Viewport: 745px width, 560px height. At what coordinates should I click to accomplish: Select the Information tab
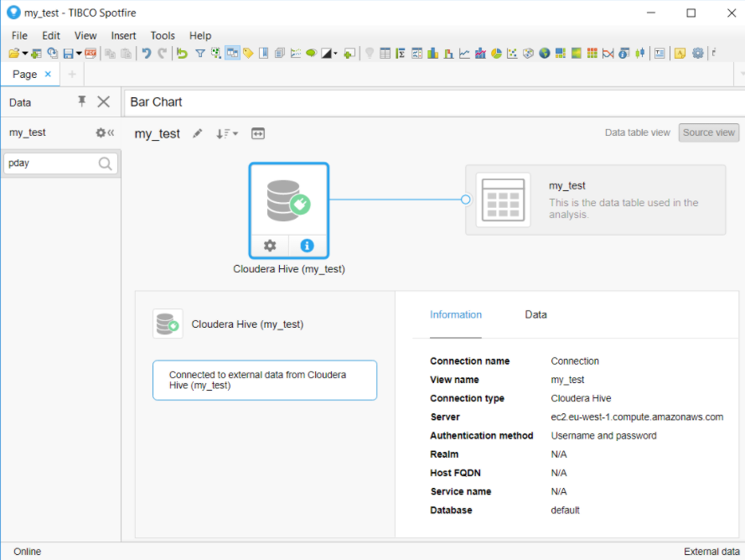456,314
